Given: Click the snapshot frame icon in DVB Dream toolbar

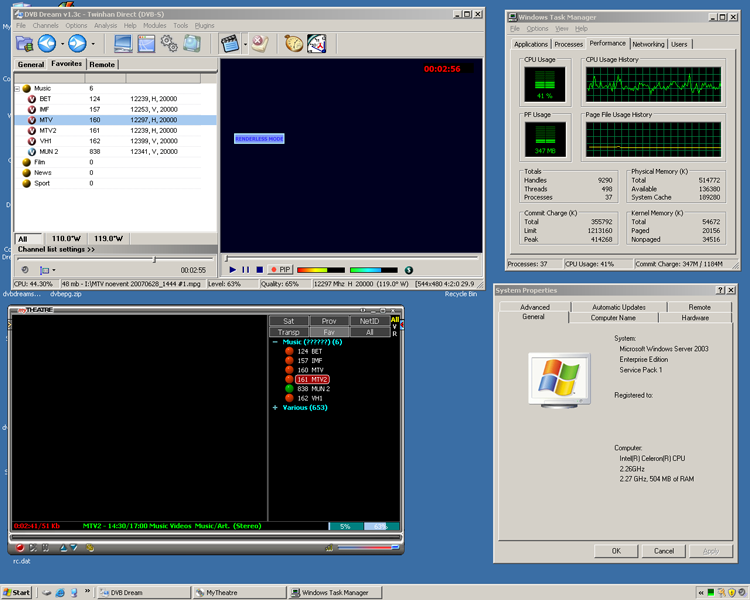Looking at the screenshot, I should 192,44.
